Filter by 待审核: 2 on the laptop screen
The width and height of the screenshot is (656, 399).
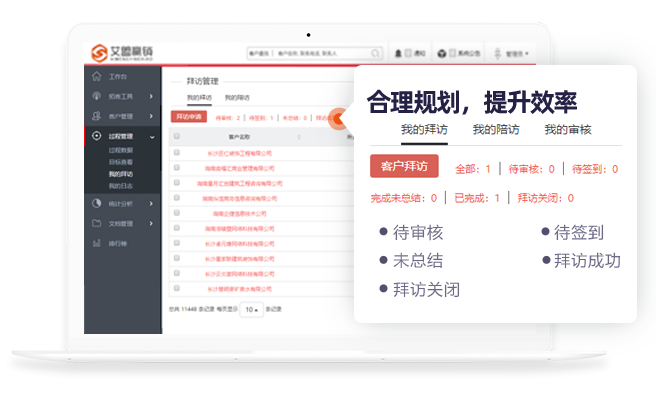coord(228,118)
